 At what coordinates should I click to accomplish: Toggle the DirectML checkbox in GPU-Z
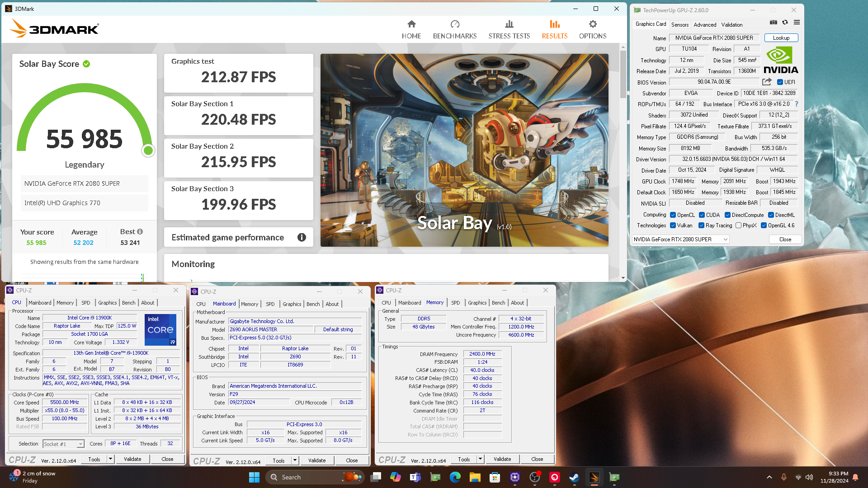coord(771,215)
